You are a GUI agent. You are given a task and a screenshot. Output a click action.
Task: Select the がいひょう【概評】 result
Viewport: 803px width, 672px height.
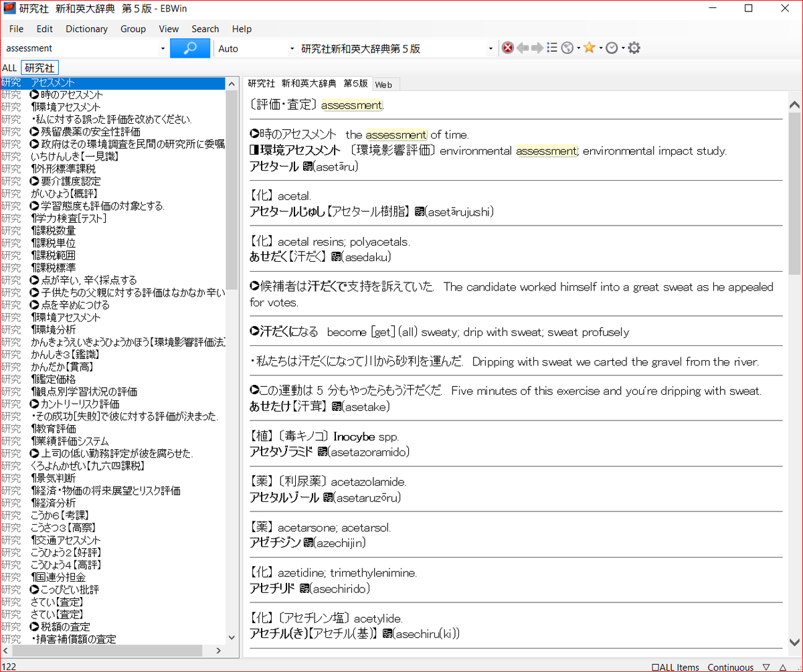(x=112, y=193)
